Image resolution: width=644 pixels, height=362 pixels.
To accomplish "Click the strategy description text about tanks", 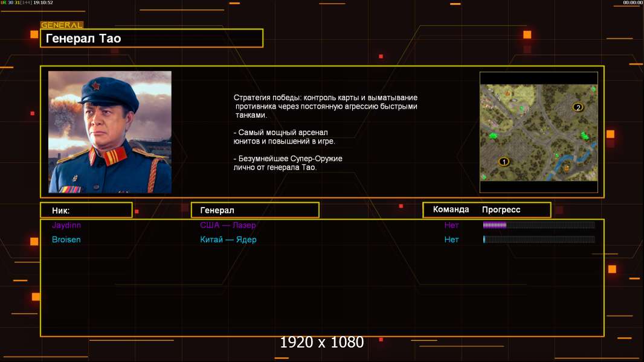I will [325, 106].
